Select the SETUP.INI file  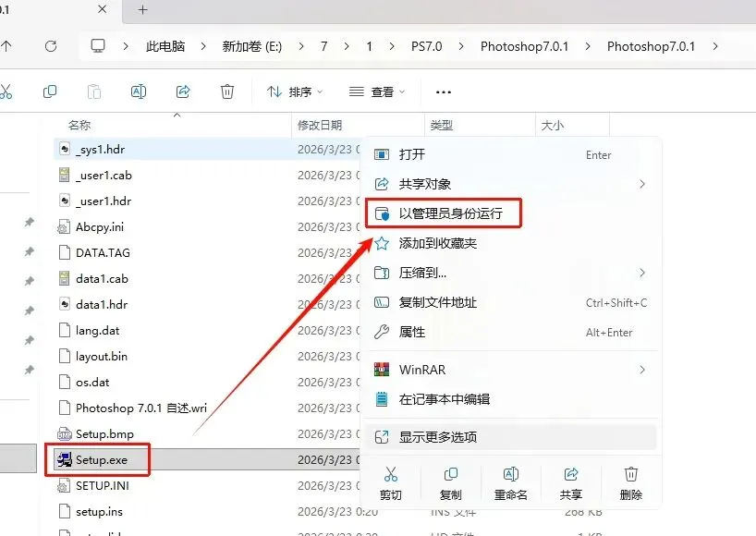tap(103, 485)
